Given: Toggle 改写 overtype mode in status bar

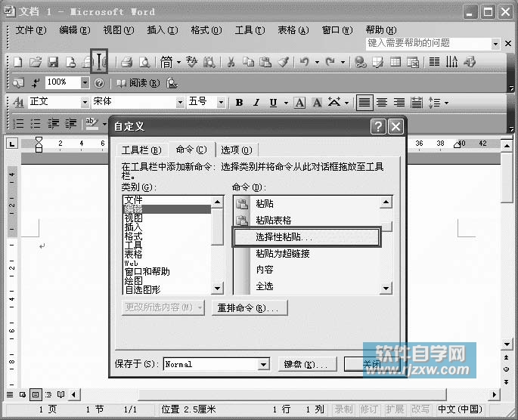Looking at the screenshot, I should click(420, 409).
